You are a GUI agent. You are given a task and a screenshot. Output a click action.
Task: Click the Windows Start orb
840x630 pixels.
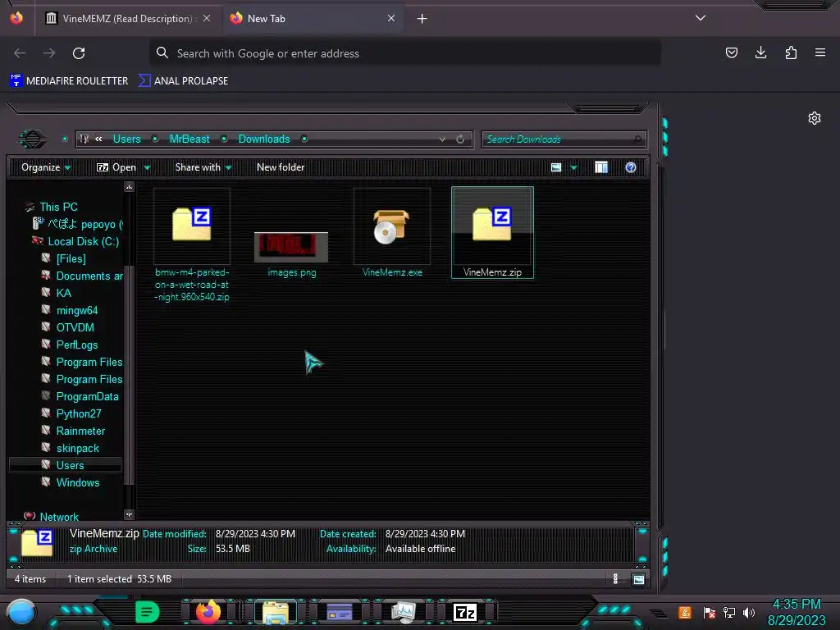point(21,613)
